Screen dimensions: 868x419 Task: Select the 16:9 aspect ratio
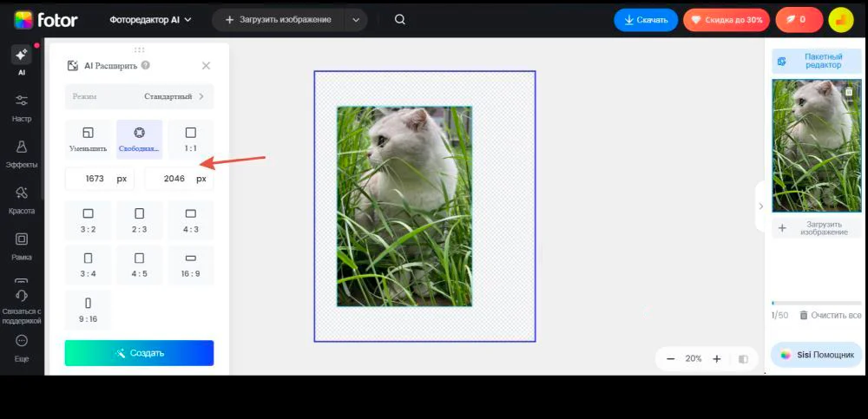[191, 265]
